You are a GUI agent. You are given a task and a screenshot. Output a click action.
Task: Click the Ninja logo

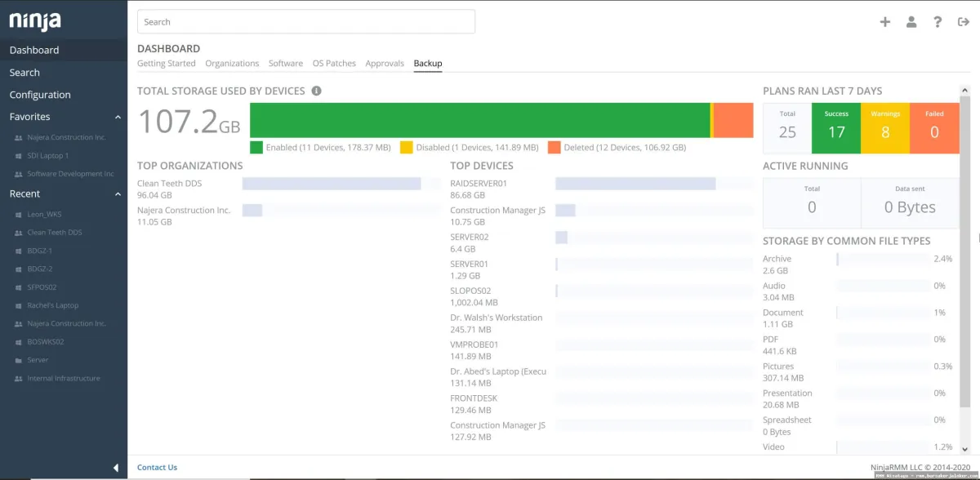[35, 20]
